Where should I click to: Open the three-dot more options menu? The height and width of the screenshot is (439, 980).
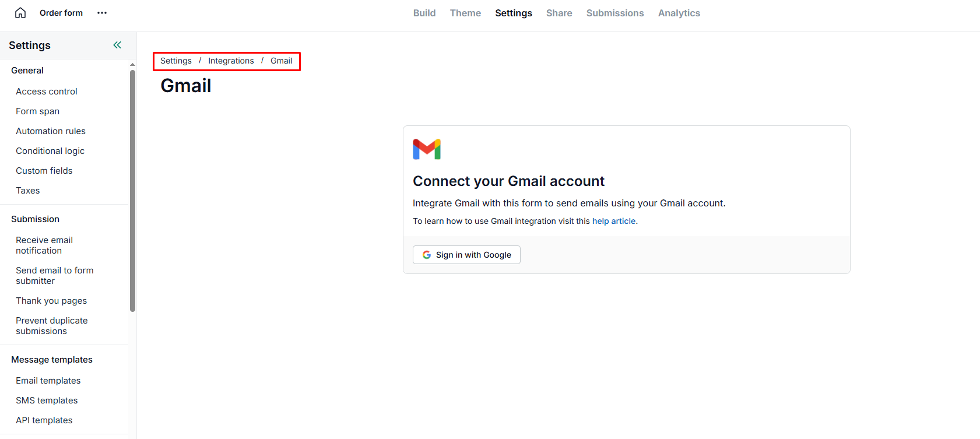click(102, 13)
